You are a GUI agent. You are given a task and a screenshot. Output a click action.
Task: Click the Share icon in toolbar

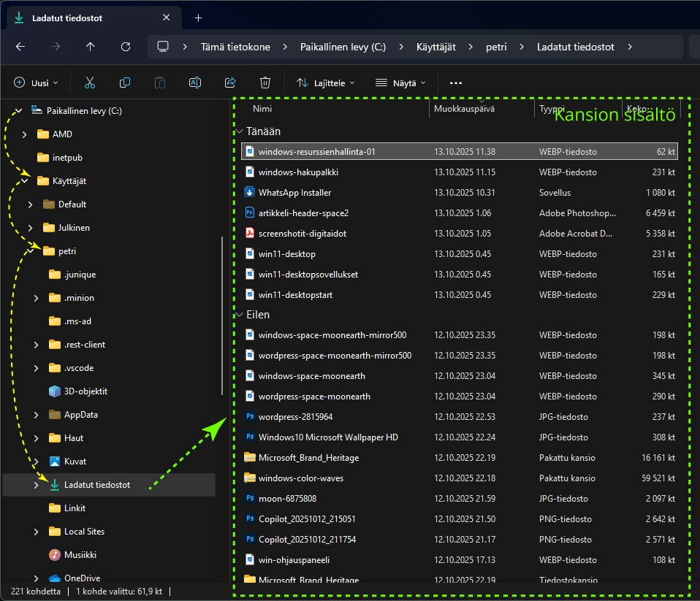tap(230, 83)
